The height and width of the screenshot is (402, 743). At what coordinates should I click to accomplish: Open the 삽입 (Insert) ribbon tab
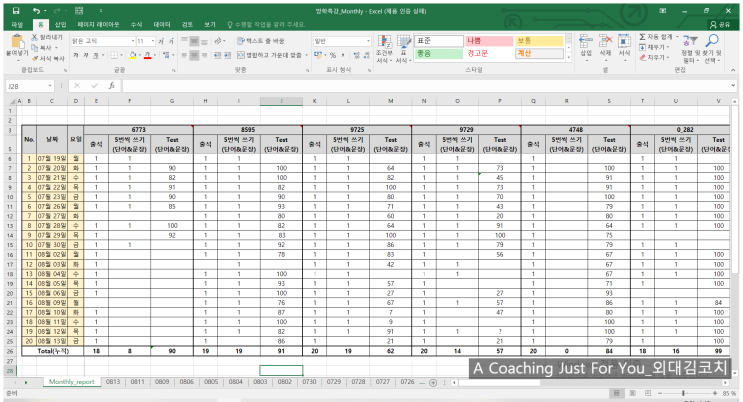[x=61, y=25]
